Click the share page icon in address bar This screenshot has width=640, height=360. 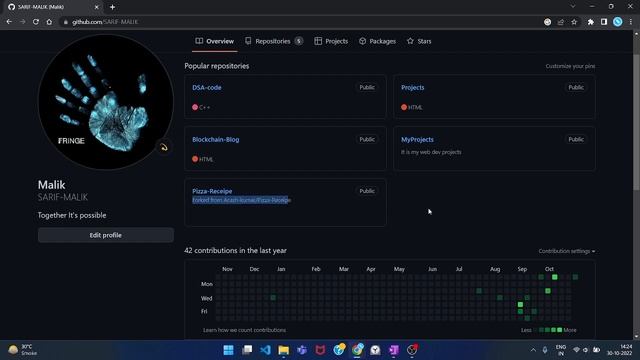coord(561,22)
